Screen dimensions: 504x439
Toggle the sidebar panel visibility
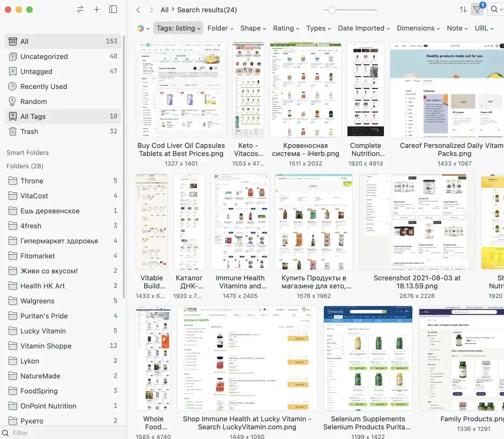coord(113,10)
